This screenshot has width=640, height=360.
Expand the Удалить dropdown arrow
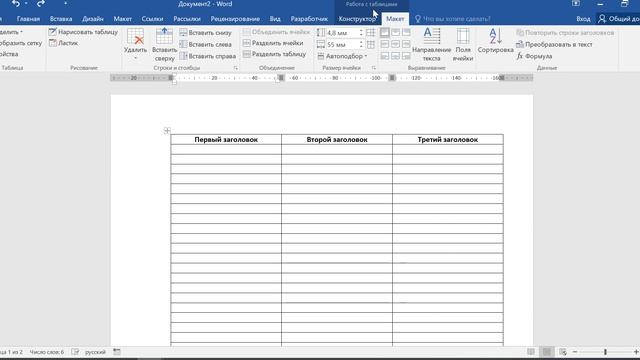click(x=136, y=58)
